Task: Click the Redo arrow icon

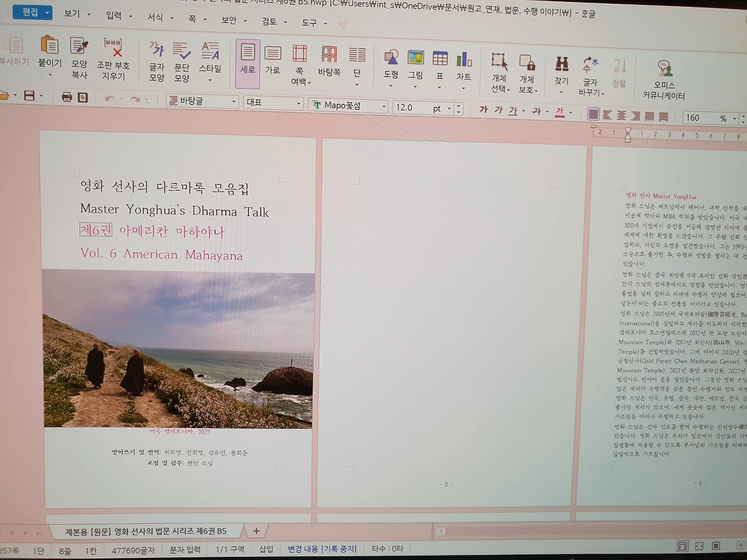Action: [135, 99]
